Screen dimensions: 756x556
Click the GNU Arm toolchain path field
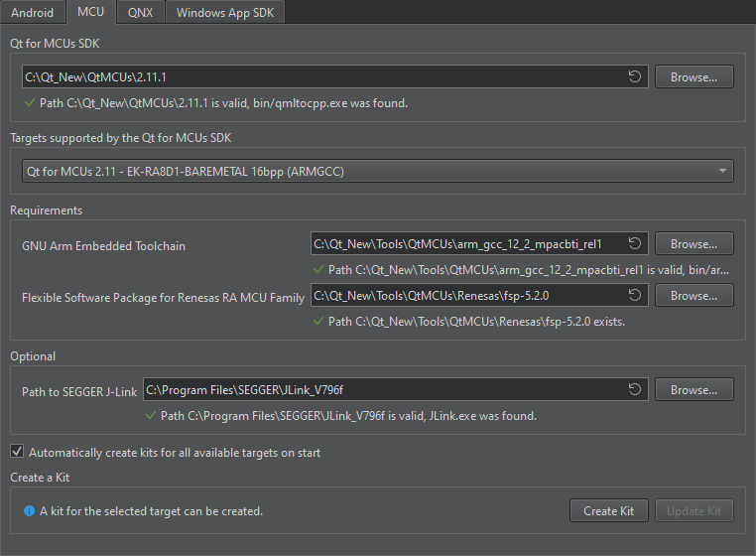coord(466,243)
